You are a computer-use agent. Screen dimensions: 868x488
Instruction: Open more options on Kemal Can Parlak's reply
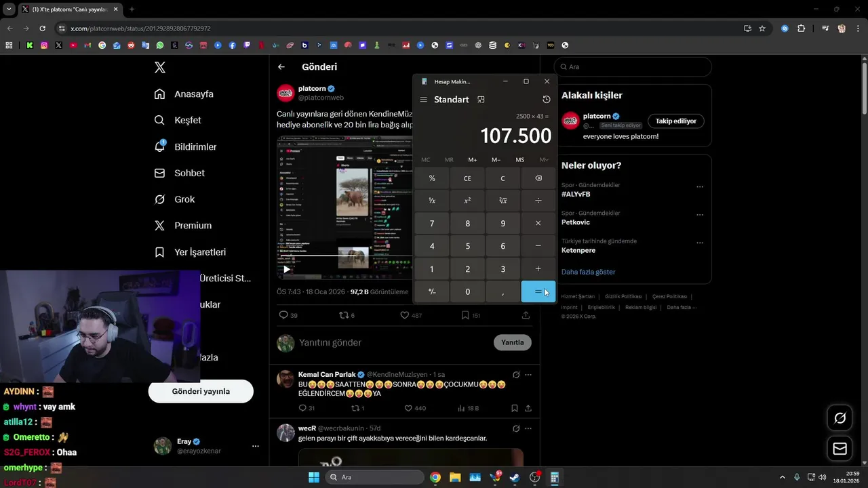tap(528, 375)
